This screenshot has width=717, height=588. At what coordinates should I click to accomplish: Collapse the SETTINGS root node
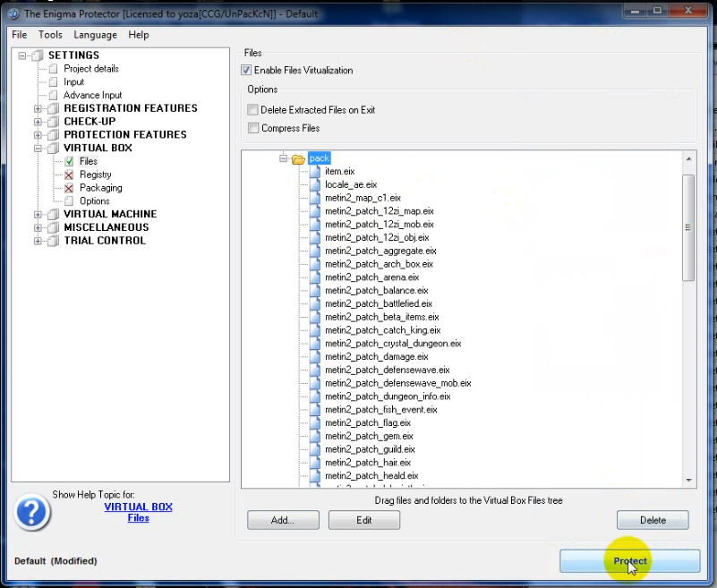pos(22,55)
